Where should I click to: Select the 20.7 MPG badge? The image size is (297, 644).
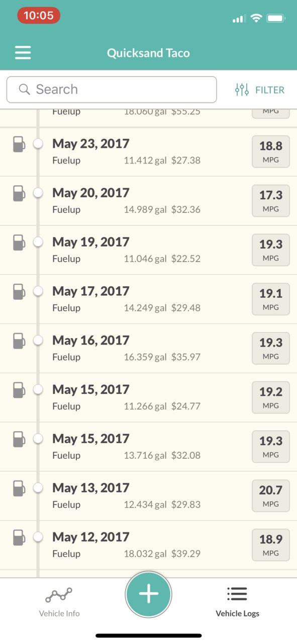click(x=271, y=495)
